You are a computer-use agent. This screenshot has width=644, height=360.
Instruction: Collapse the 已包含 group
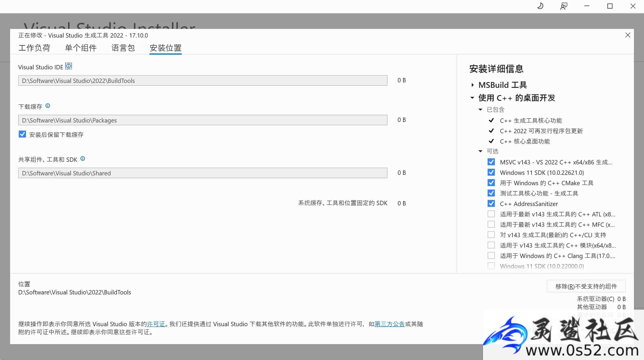(480, 110)
